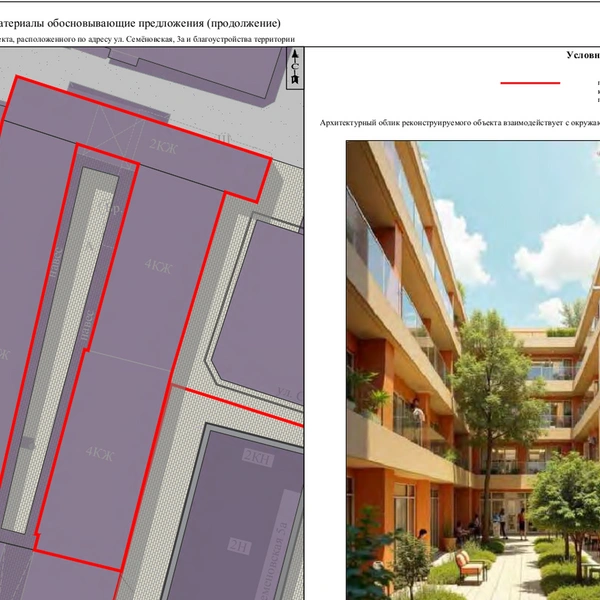Click the north arrow compass icon on map
Screen dimensions: 600x600
pos(295,68)
